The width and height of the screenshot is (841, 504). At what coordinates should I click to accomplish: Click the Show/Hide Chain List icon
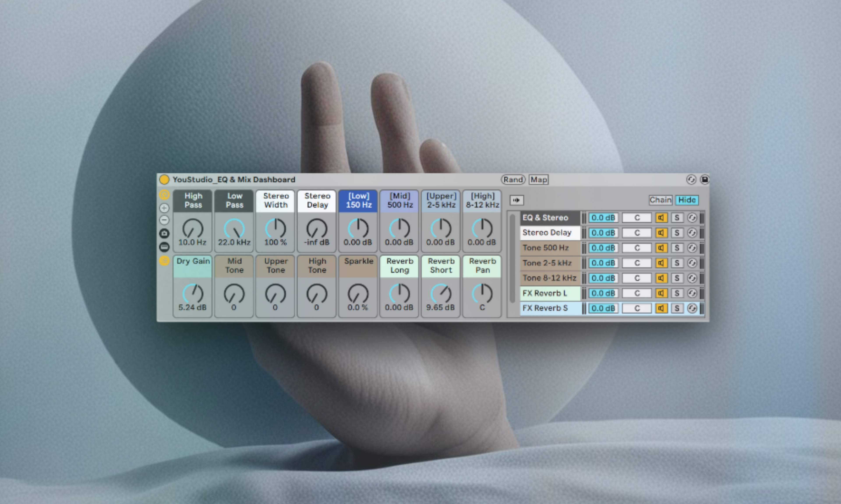[x=164, y=261]
